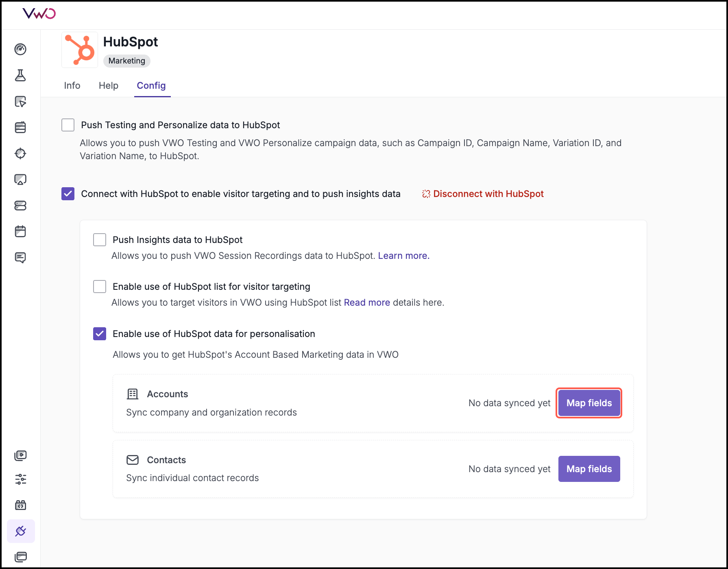This screenshot has width=728, height=569.
Task: Open the crosshair target icon in sidebar
Action: click(x=20, y=153)
